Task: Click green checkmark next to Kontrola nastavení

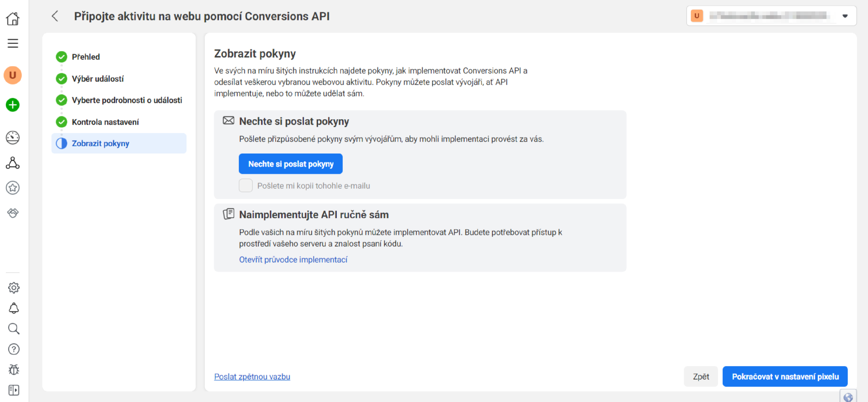Action: point(61,122)
